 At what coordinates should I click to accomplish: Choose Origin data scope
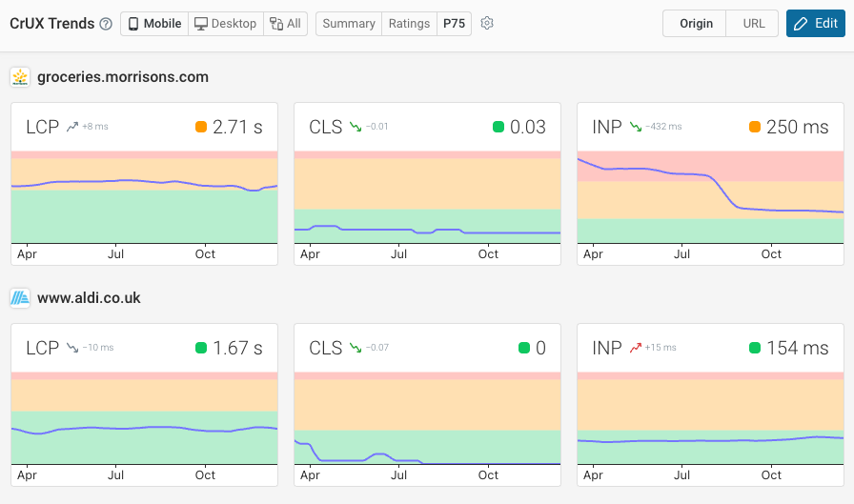pos(696,24)
